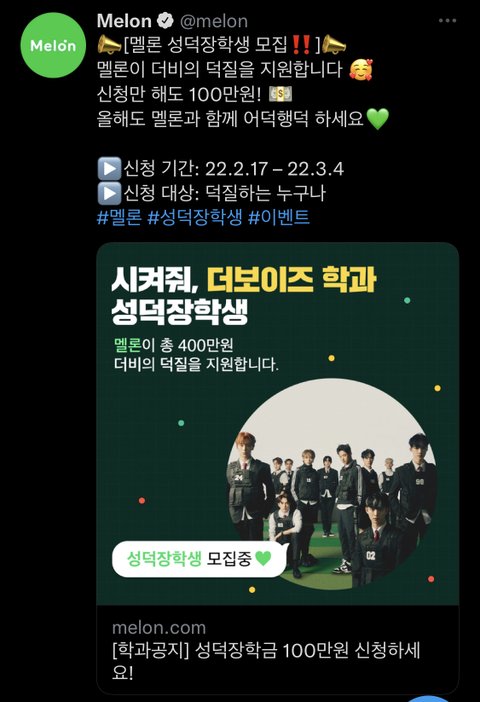Click the floating blue compose button at bottom
480x702 pixels.
tap(429, 699)
